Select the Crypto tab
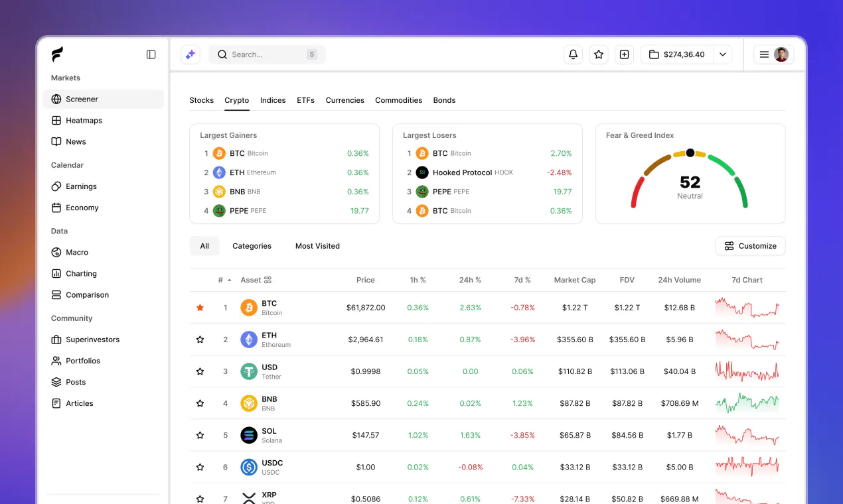The image size is (843, 504). pos(236,100)
